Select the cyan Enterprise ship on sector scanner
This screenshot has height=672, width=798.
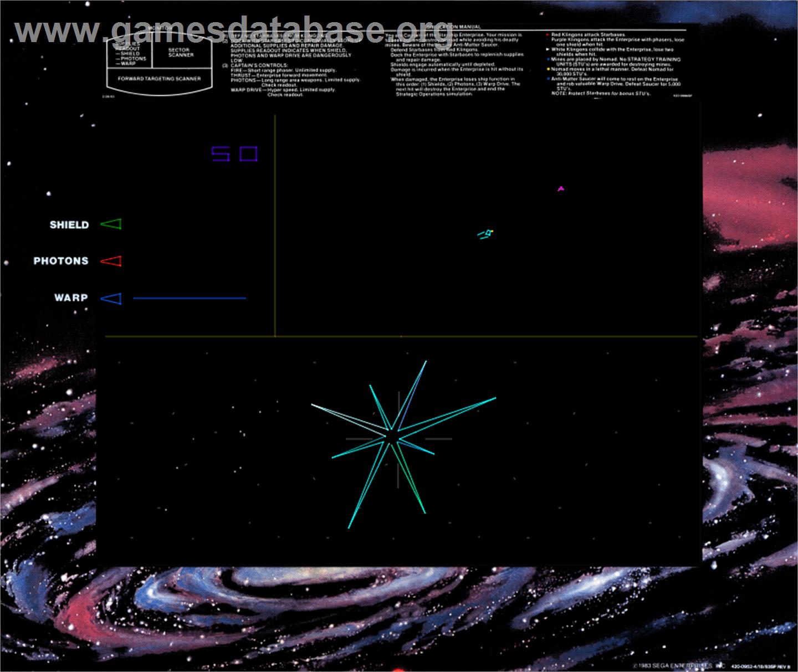(x=485, y=234)
